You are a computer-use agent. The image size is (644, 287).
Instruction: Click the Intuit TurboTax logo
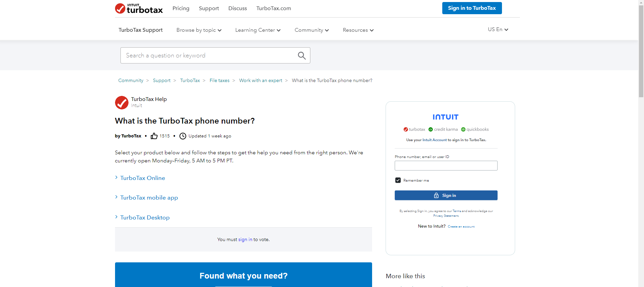(x=139, y=8)
